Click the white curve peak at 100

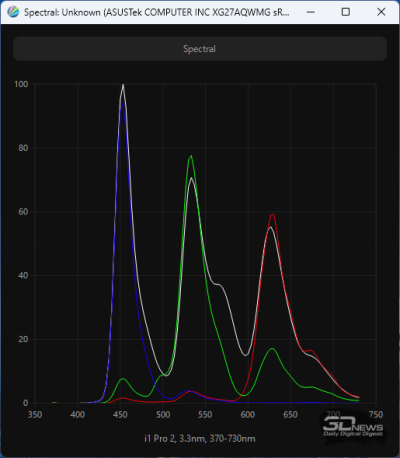[123, 85]
